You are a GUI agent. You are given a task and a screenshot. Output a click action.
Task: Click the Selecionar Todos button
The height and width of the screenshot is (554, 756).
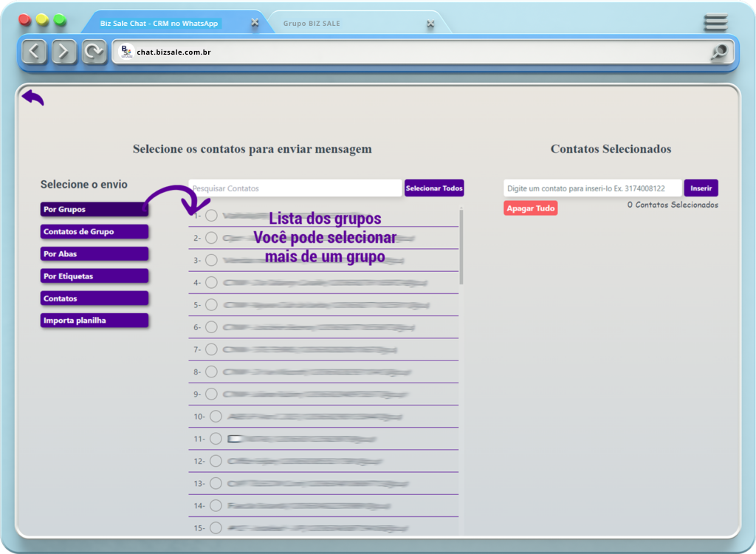(434, 188)
